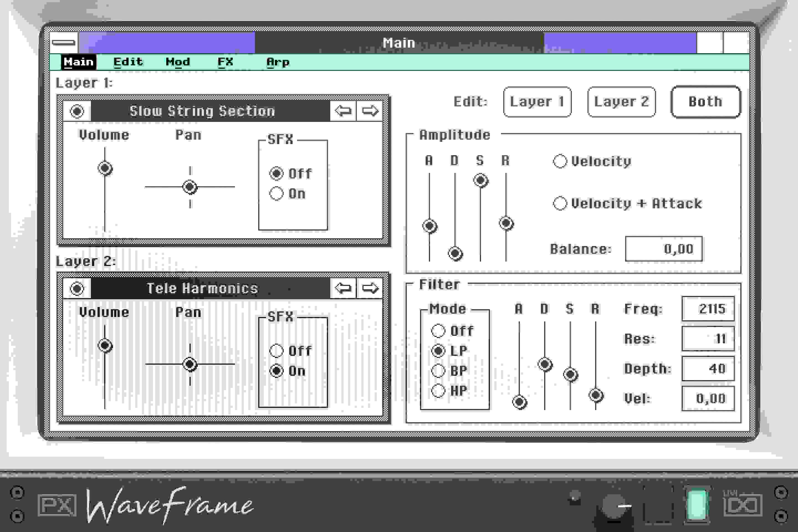Open the Main window system menu
The height and width of the screenshot is (532, 798).
click(x=64, y=42)
